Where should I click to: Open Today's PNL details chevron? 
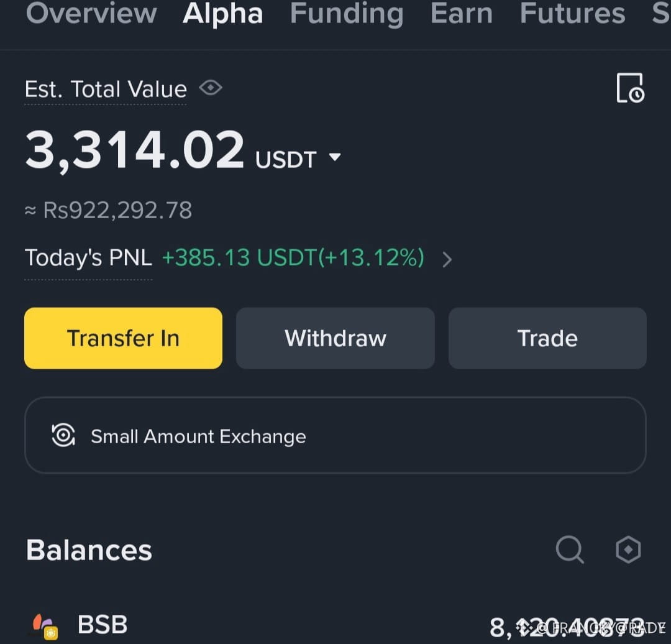click(447, 259)
